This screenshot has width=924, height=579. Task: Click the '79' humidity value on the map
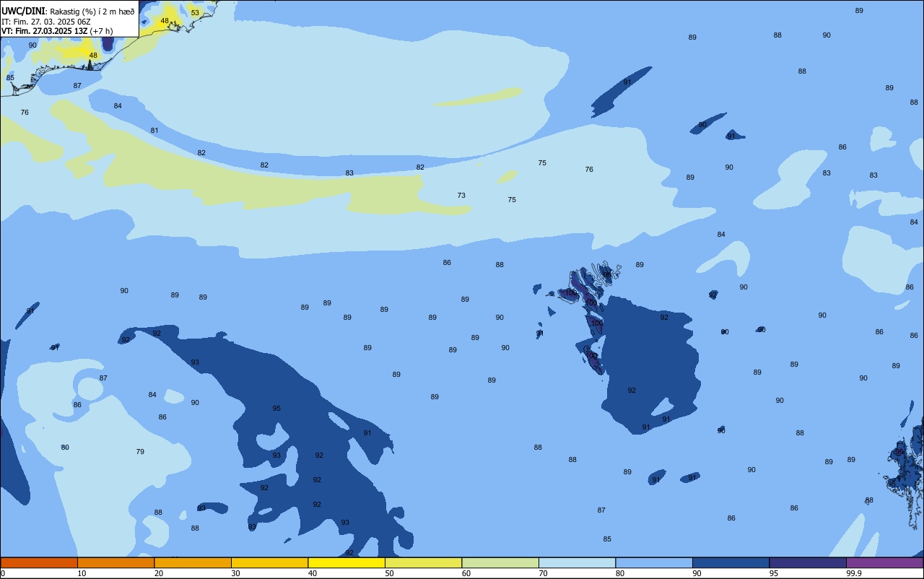[140, 452]
